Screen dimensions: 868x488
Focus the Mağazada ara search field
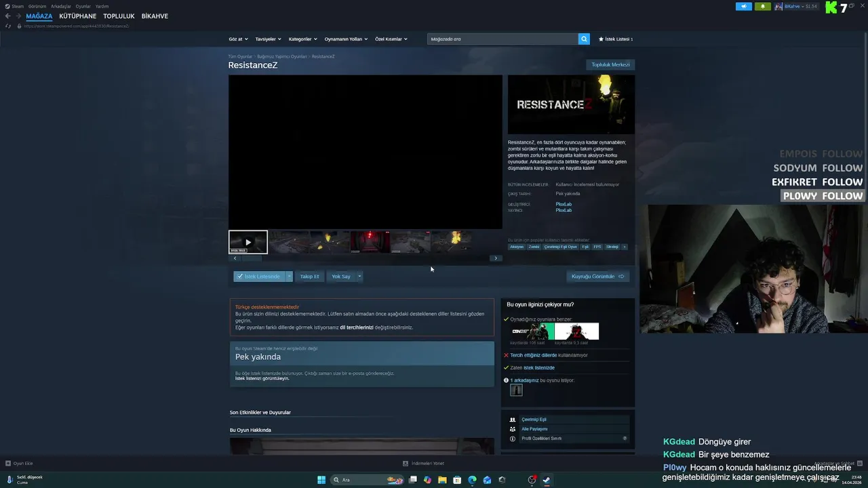(x=502, y=39)
